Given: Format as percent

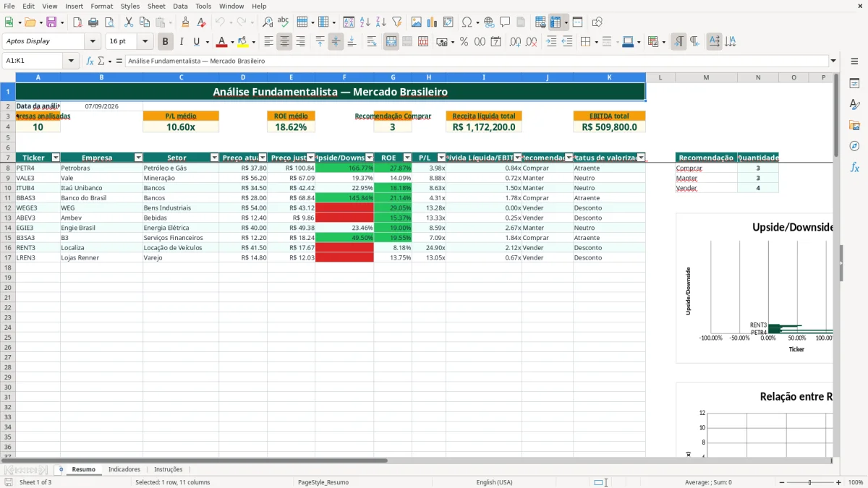Looking at the screenshot, I should [x=464, y=42].
